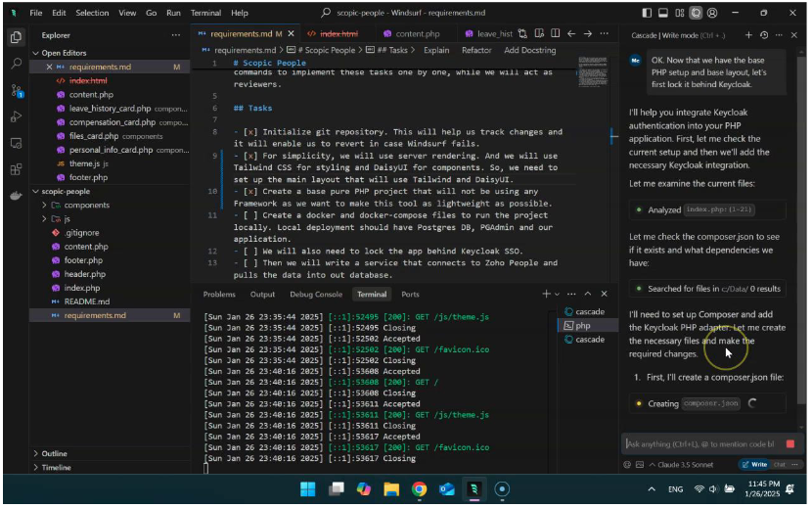Start a new Cascade conversation with plus icon
This screenshot has height=508, width=812.
point(748,35)
